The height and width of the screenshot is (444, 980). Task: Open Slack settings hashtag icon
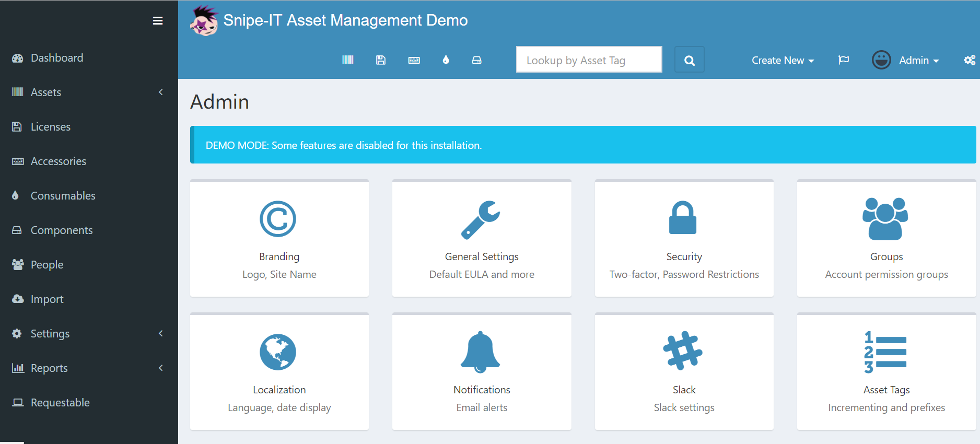point(683,351)
